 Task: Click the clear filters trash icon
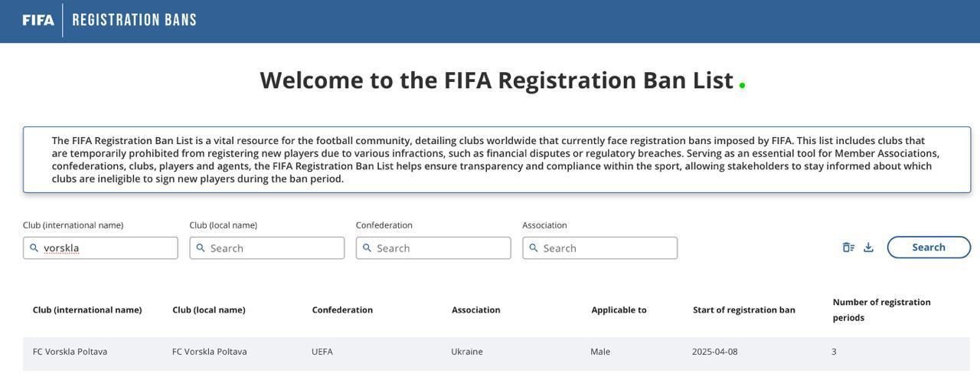[x=848, y=247]
